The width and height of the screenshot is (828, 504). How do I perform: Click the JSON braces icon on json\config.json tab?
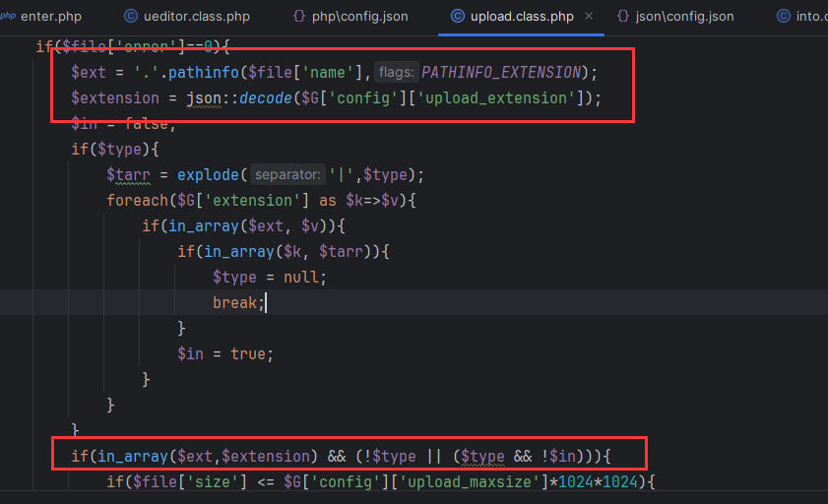pos(624,17)
